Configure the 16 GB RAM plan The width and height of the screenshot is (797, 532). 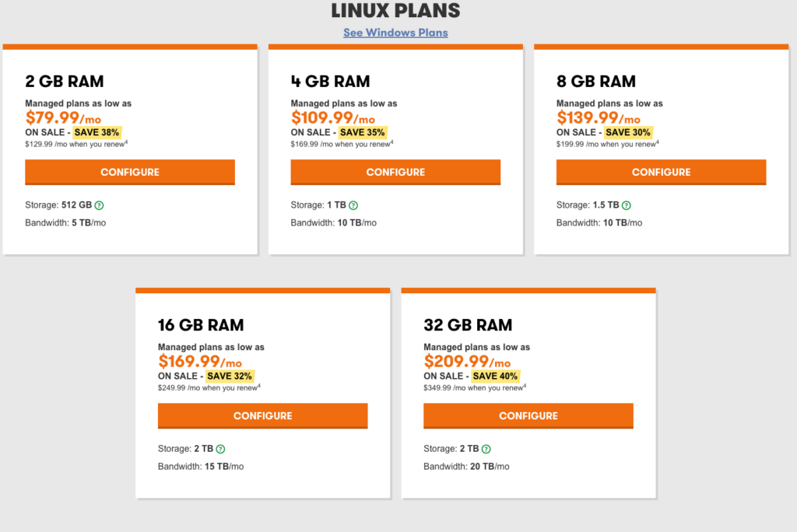point(262,415)
